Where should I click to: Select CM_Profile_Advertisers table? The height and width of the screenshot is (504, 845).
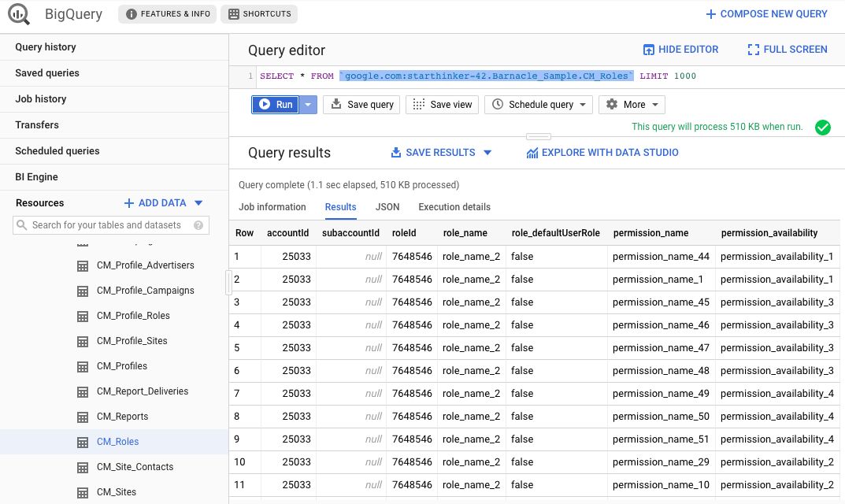point(146,265)
